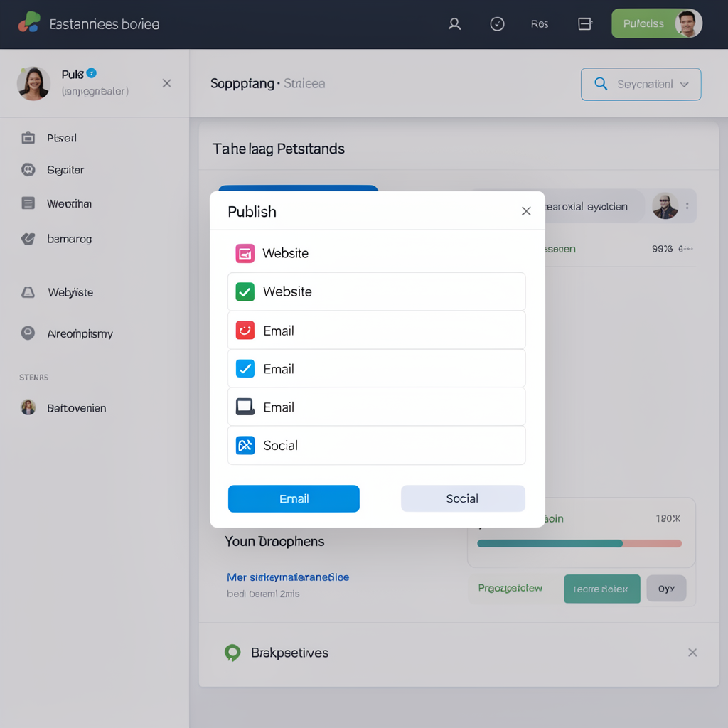
Task: Open the Mer sisteymaferaneGice link
Action: [288, 577]
